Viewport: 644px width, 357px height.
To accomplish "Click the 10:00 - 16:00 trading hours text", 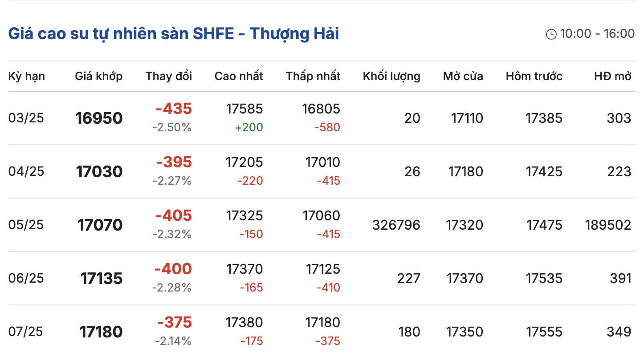I will (x=597, y=34).
